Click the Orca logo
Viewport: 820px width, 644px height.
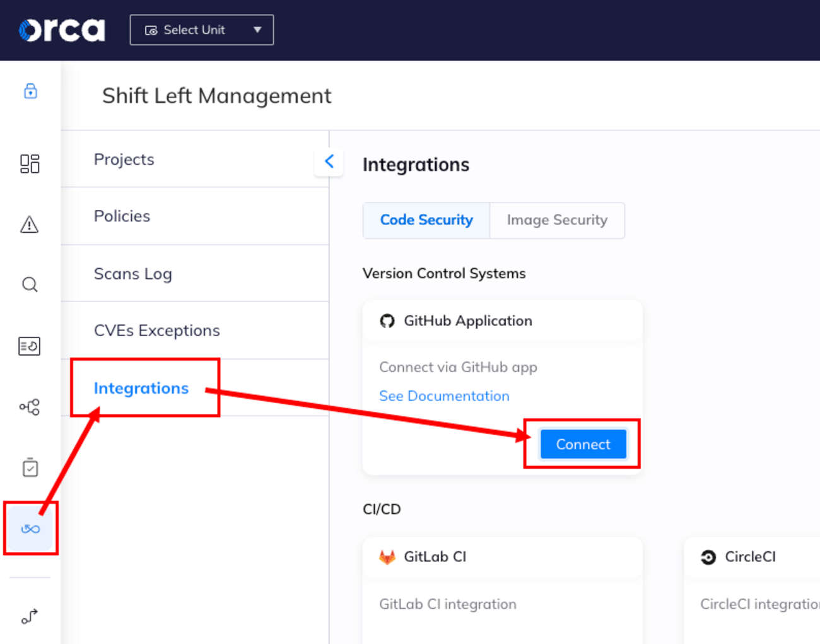tap(61, 29)
